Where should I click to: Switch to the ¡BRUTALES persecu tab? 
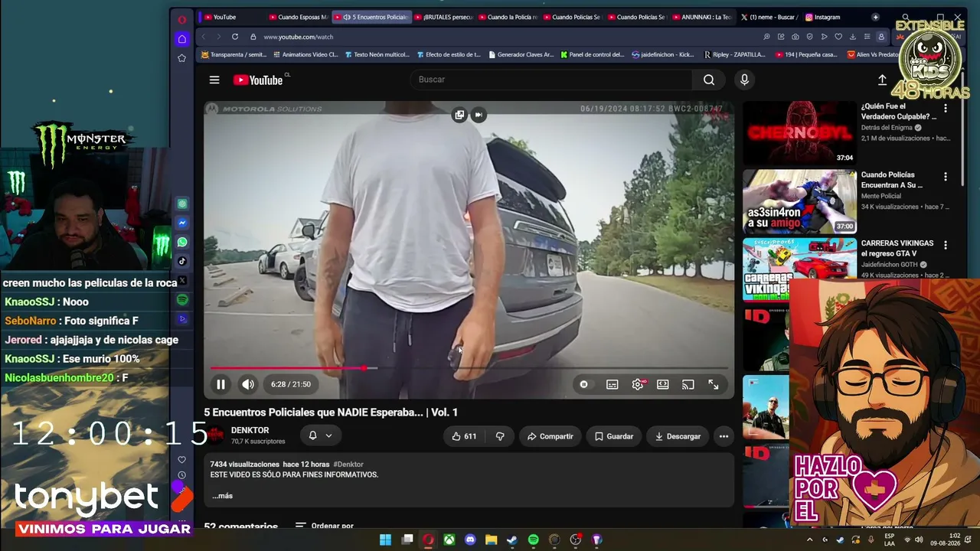tap(443, 17)
